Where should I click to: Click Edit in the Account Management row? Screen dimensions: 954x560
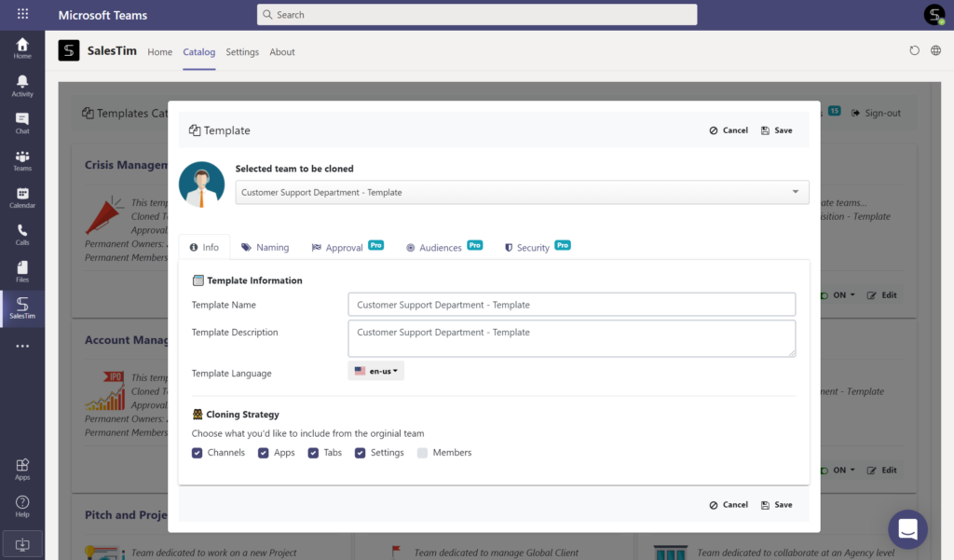click(x=881, y=471)
